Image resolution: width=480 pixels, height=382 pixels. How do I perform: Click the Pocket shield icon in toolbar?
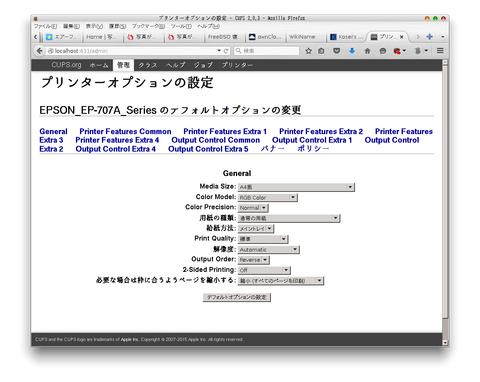tap(337, 51)
